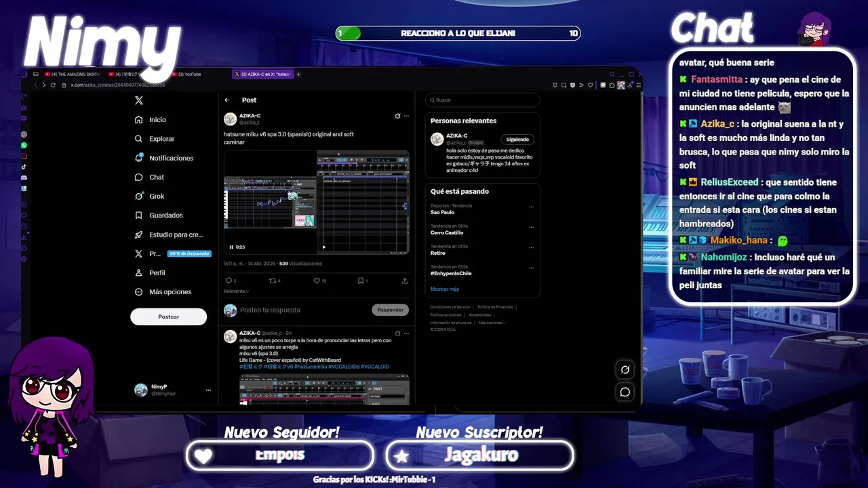Open the Inicio home page
This screenshot has height=488, width=868.
(151, 119)
